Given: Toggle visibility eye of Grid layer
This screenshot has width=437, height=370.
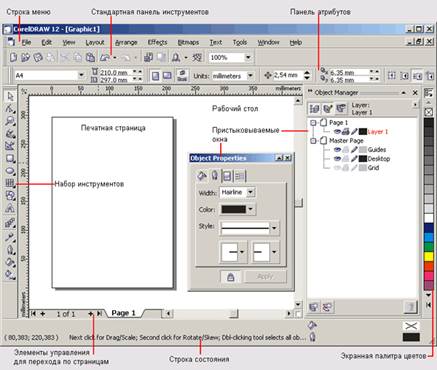Looking at the screenshot, I should coord(337,168).
